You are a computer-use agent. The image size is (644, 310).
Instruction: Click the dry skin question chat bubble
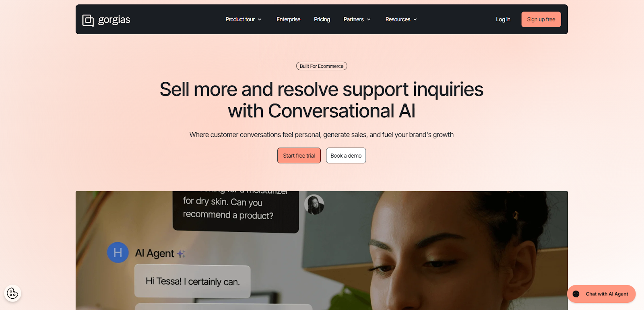236,211
